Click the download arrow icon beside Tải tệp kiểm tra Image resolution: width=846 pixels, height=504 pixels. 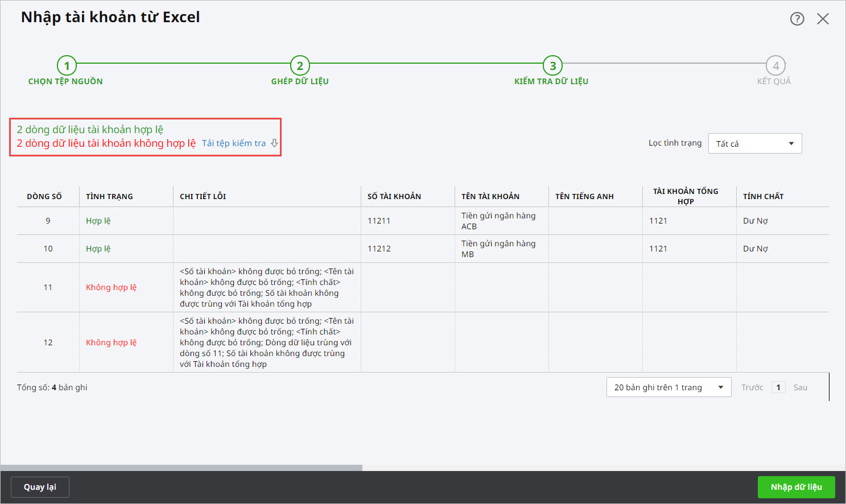tap(274, 143)
